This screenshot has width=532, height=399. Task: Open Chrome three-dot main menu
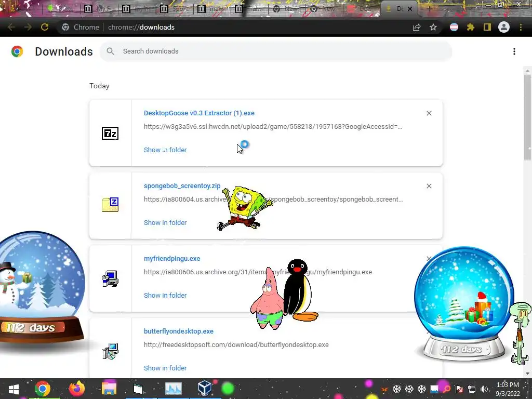coord(521,27)
